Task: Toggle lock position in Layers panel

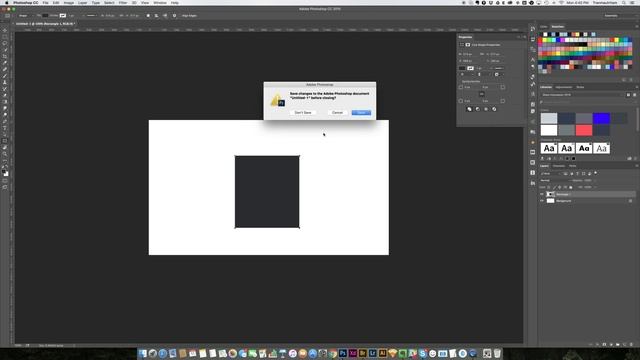Action: 560,187
